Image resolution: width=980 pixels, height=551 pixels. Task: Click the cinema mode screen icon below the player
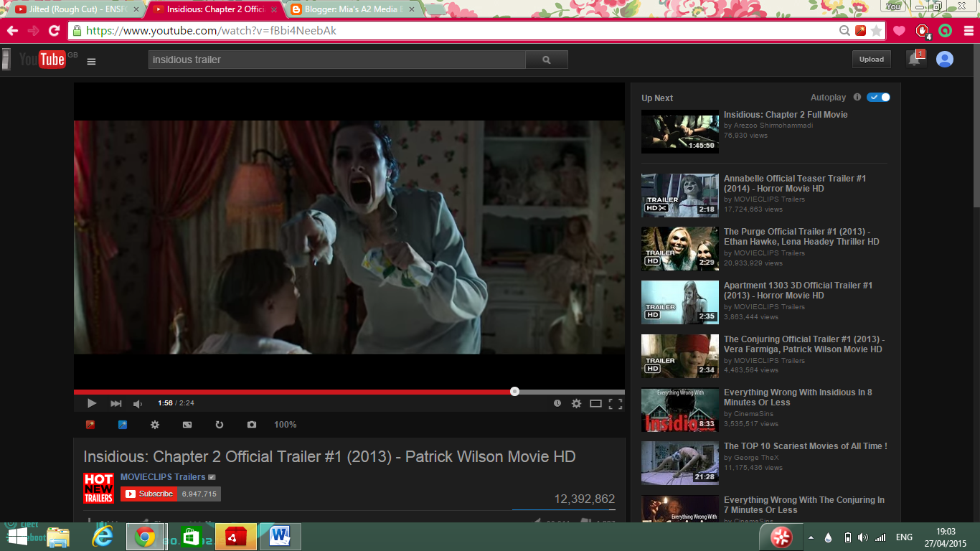click(x=187, y=425)
